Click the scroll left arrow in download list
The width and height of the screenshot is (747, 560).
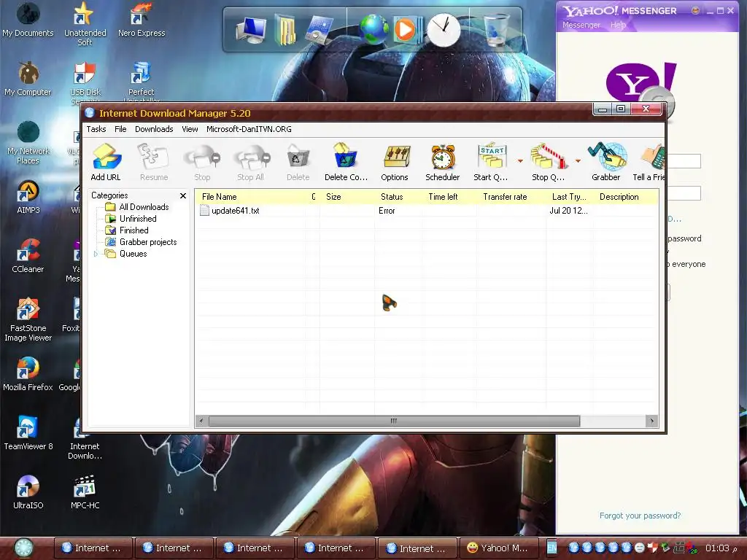[201, 421]
